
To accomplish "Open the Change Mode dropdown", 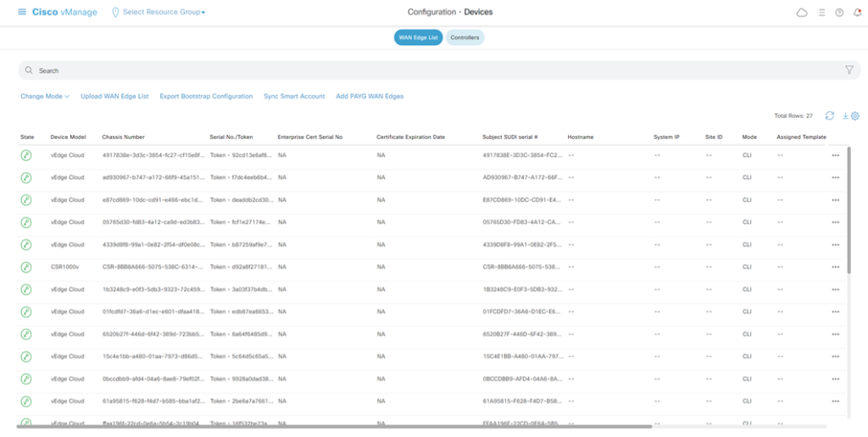I will point(44,97).
